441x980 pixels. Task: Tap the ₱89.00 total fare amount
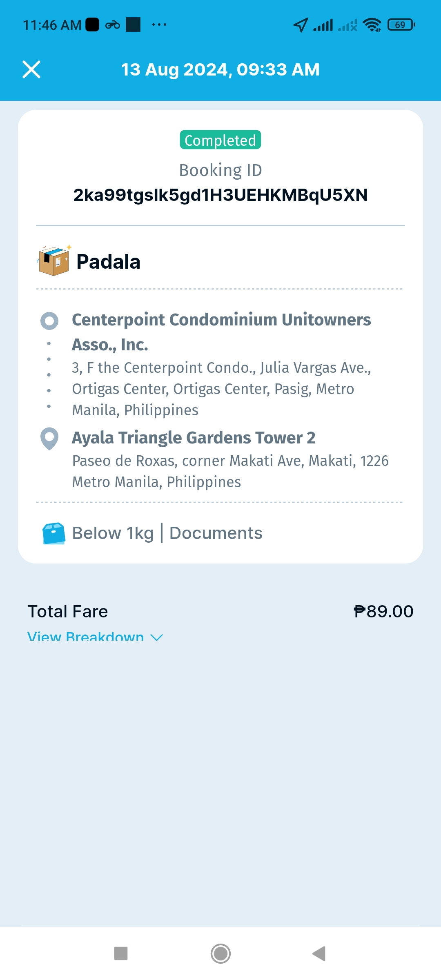click(383, 612)
